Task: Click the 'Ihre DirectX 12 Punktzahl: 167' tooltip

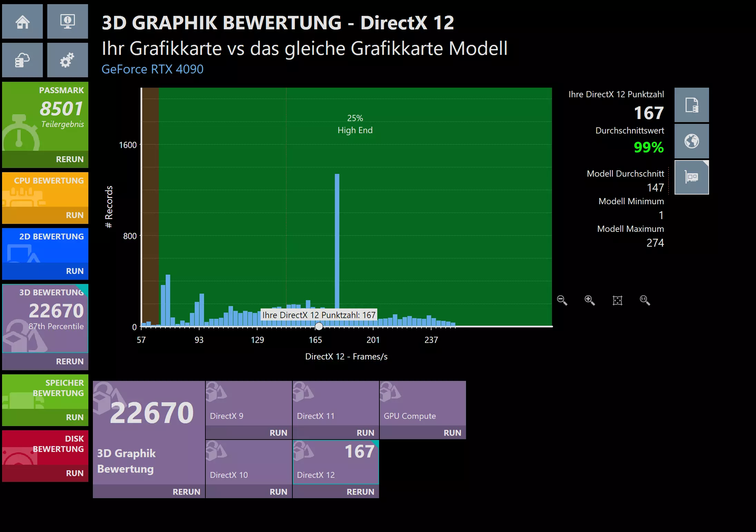Action: coord(319,315)
